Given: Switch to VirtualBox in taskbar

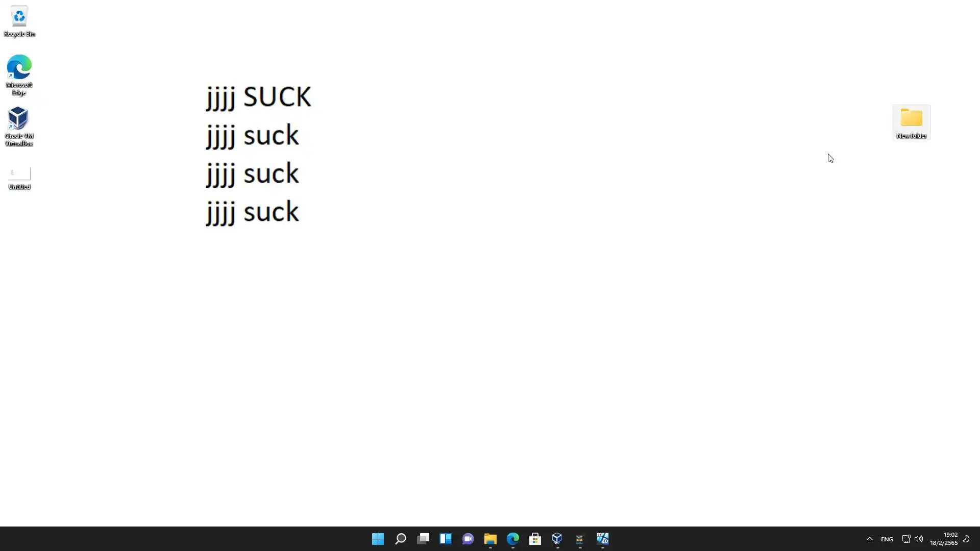Looking at the screenshot, I should pyautogui.click(x=557, y=539).
